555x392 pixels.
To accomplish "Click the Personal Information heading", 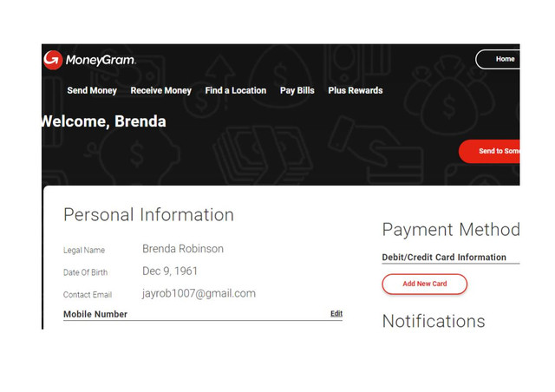I will 148,214.
